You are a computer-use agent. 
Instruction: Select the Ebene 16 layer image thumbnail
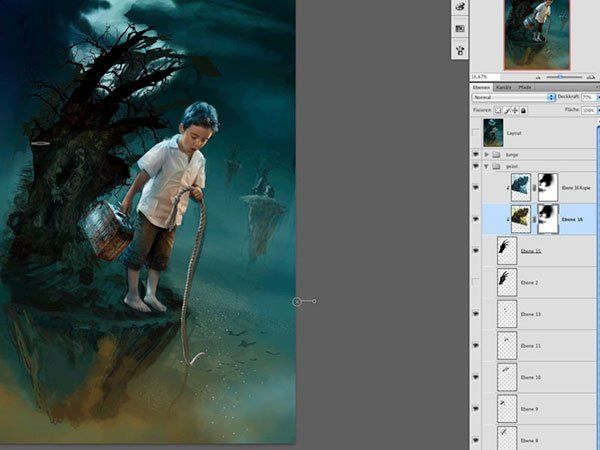521,219
